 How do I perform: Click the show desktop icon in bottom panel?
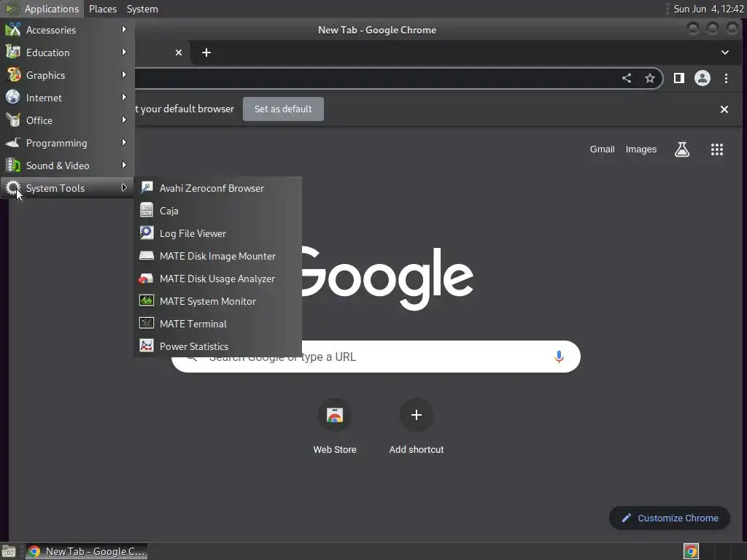9,551
